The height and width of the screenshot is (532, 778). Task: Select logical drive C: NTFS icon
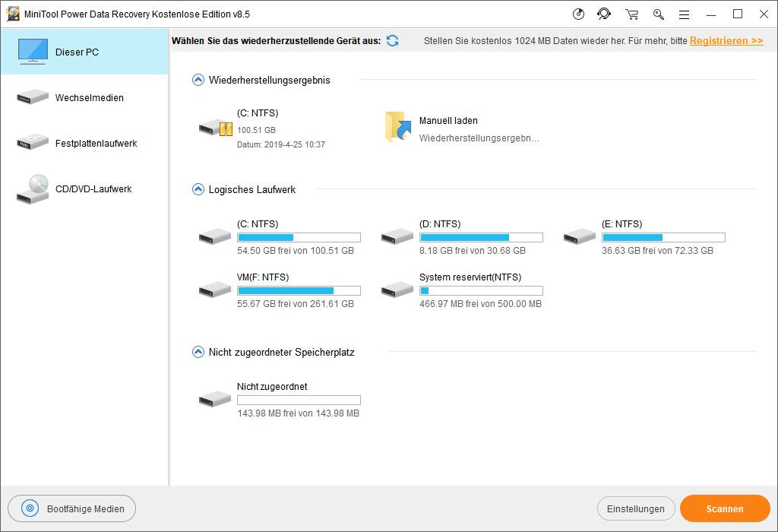(x=215, y=236)
